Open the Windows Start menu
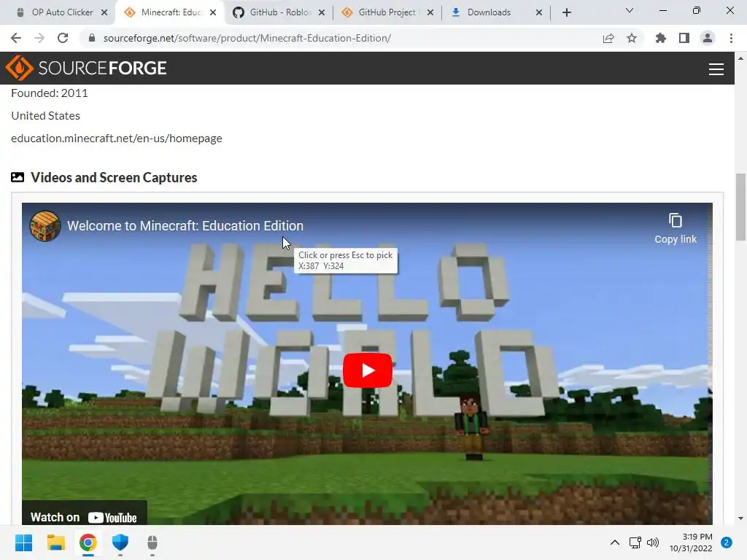This screenshot has width=747, height=560. 23,542
